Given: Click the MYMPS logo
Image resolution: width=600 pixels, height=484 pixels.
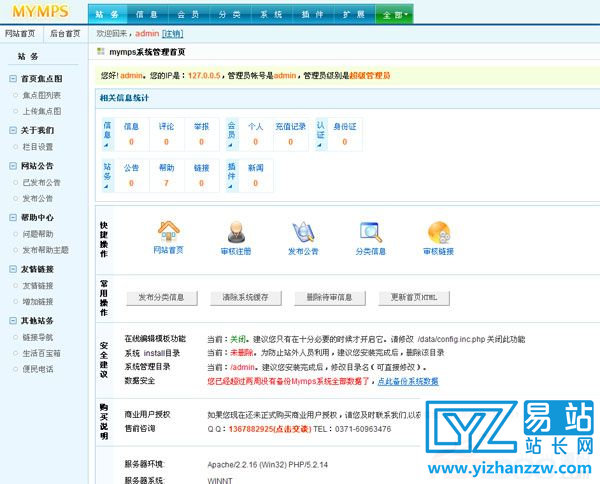Looking at the screenshot, I should click(41, 11).
